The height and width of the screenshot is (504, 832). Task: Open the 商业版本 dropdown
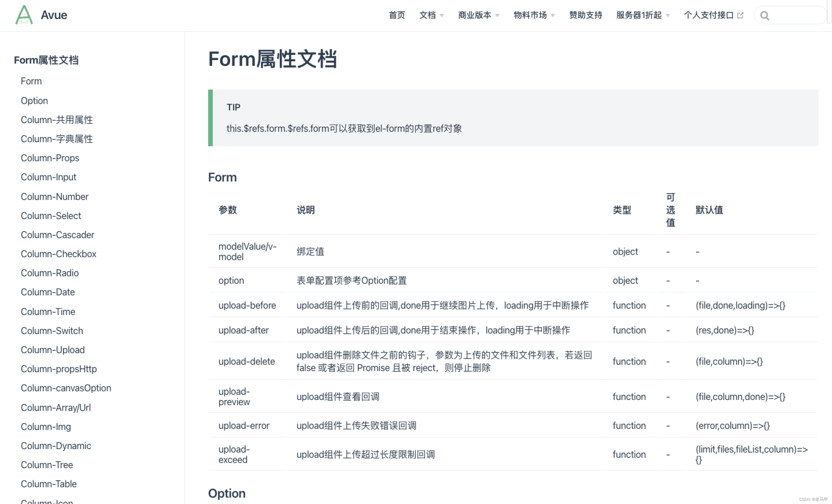[474, 15]
